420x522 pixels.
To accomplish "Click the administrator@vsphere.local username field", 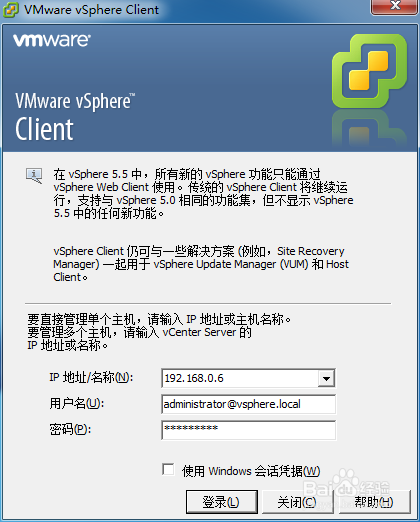I will [x=248, y=404].
